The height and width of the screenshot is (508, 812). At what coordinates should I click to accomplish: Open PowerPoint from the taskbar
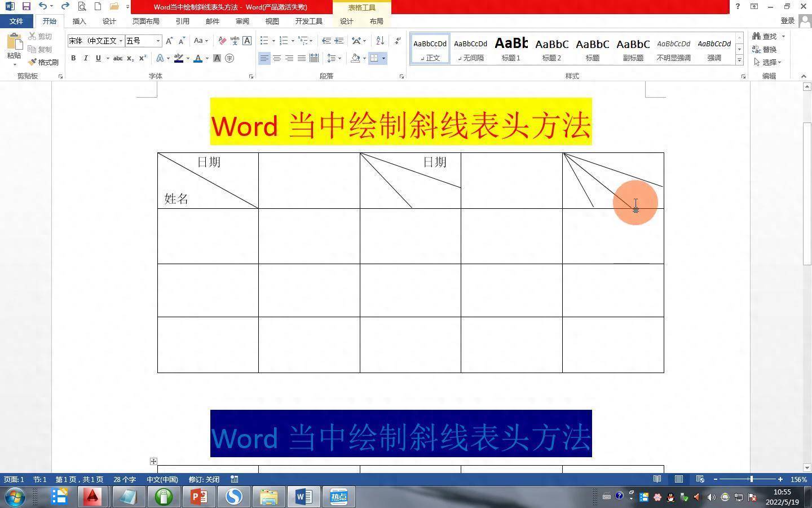(199, 497)
